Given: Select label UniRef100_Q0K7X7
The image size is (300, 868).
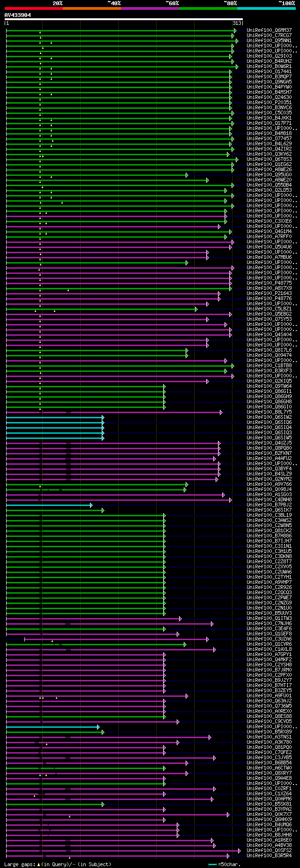Looking at the screenshot, I should [269, 815].
